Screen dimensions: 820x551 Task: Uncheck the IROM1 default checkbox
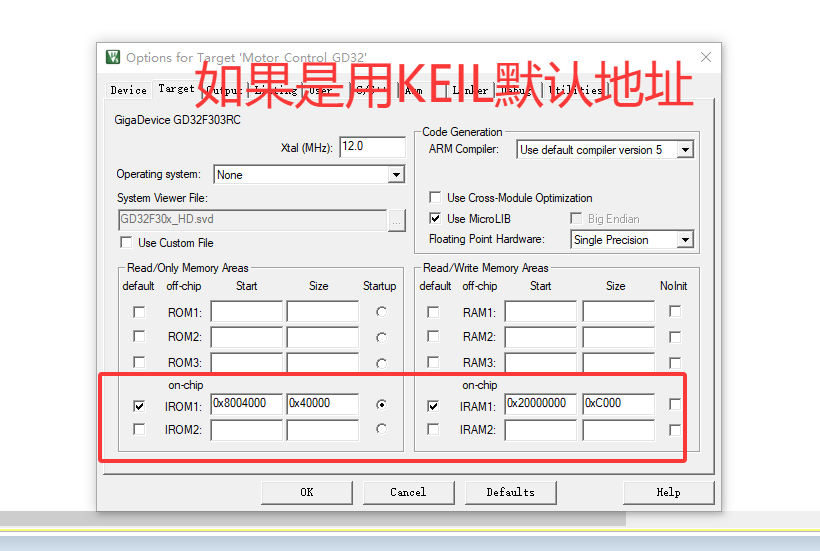139,406
